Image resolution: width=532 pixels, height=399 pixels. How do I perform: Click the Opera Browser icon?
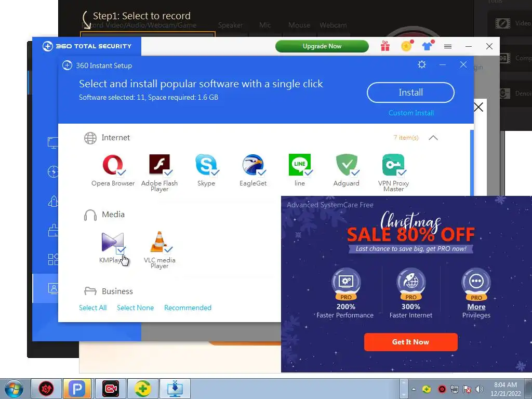pos(113,165)
